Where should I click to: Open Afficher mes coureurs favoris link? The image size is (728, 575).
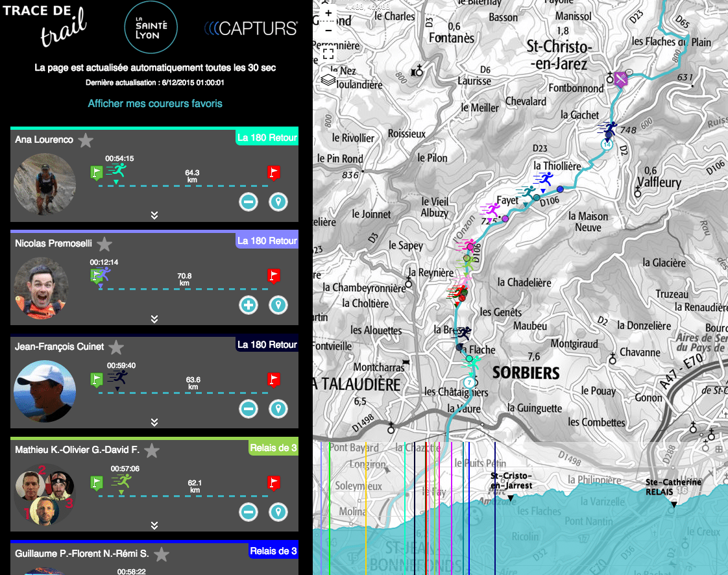155,104
